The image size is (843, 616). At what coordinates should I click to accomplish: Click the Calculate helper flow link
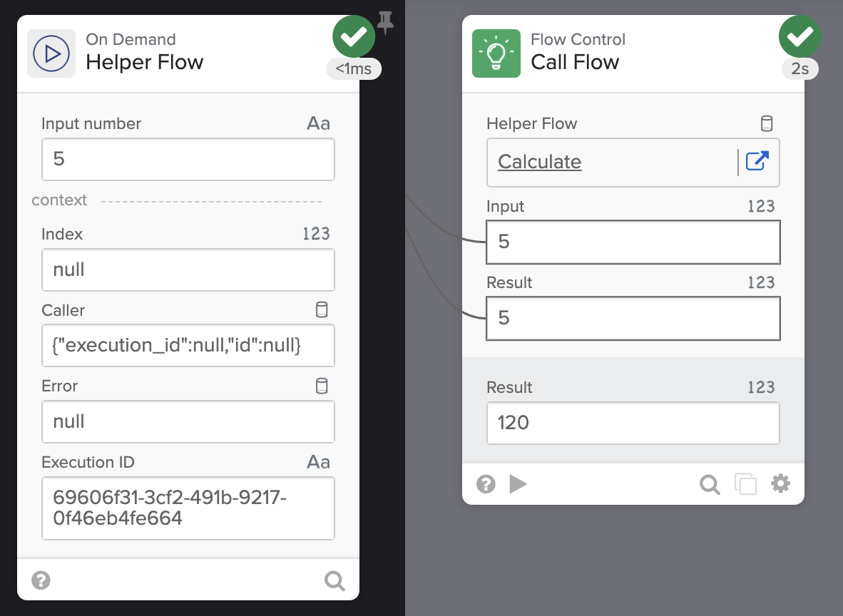coord(539,162)
